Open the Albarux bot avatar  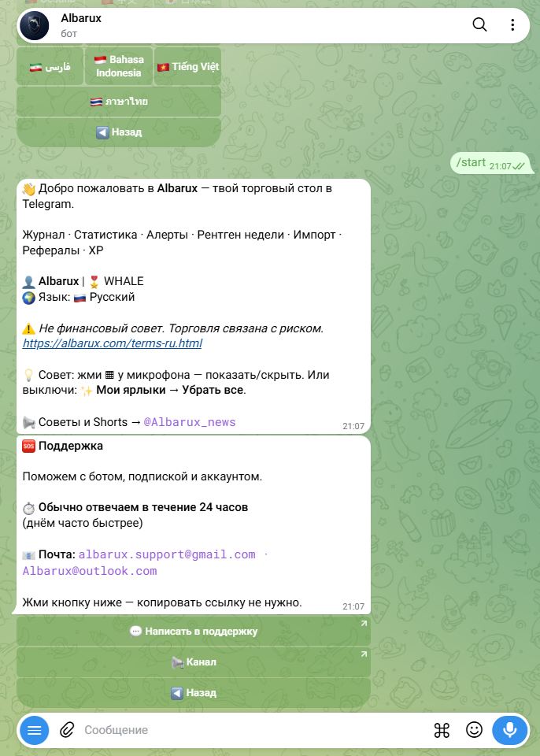35,25
